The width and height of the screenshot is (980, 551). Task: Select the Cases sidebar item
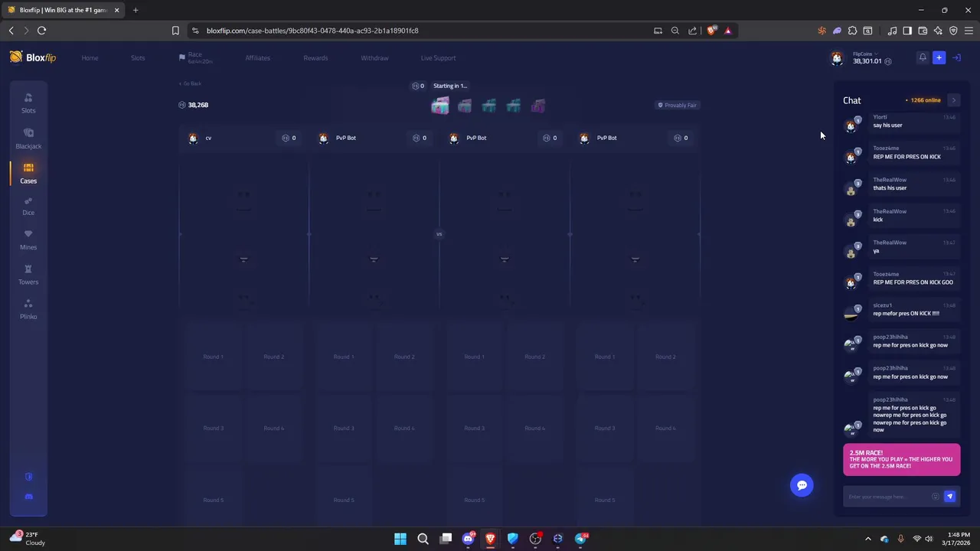(28, 173)
